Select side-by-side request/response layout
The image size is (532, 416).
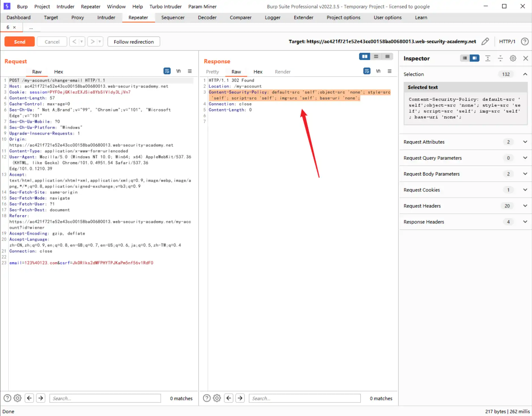[365, 57]
